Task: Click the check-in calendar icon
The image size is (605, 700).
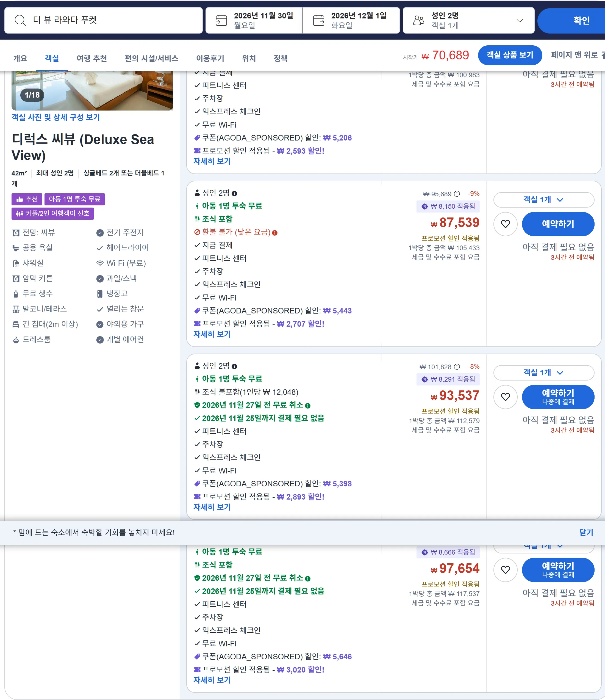Action: coord(221,20)
